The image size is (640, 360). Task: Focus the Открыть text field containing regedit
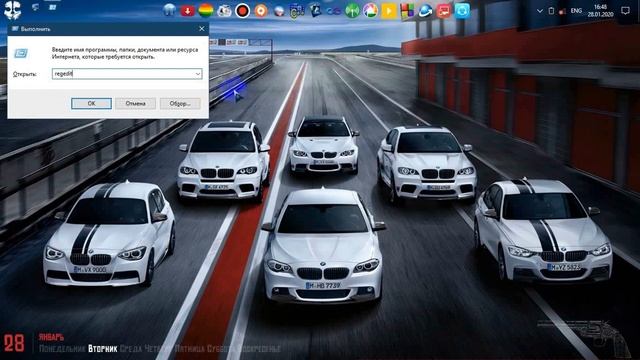(127, 74)
